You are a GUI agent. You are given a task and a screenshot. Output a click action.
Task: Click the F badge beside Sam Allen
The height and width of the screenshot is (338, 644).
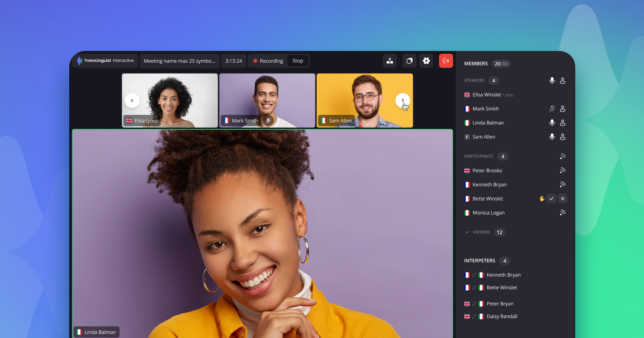coord(467,137)
